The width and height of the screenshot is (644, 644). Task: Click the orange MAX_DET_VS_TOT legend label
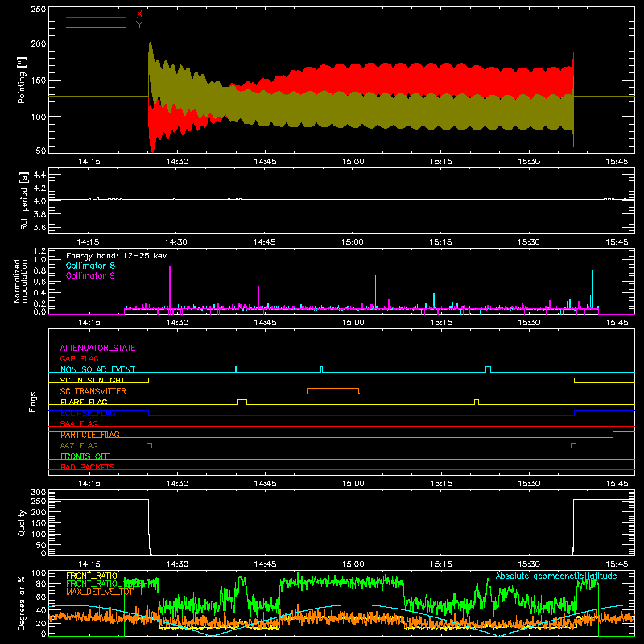[100, 592]
